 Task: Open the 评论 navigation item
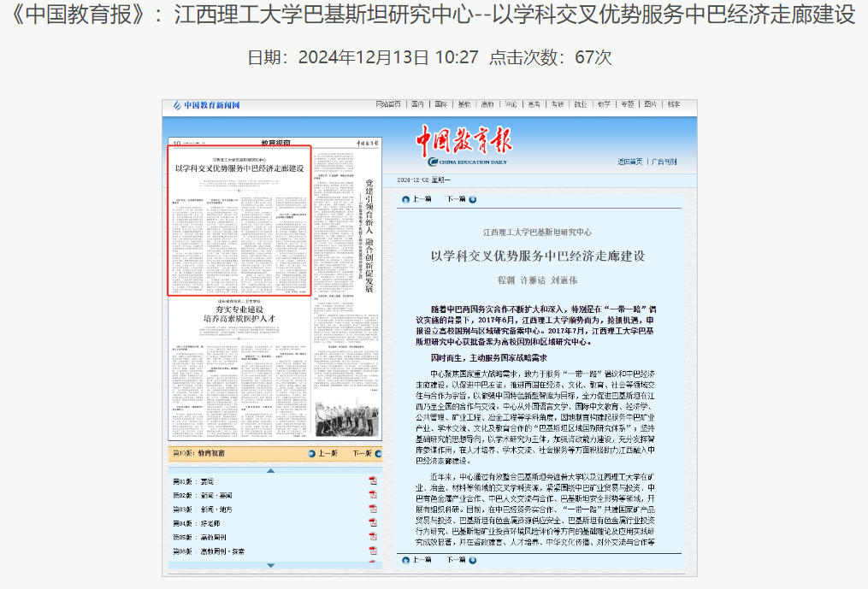tap(511, 104)
